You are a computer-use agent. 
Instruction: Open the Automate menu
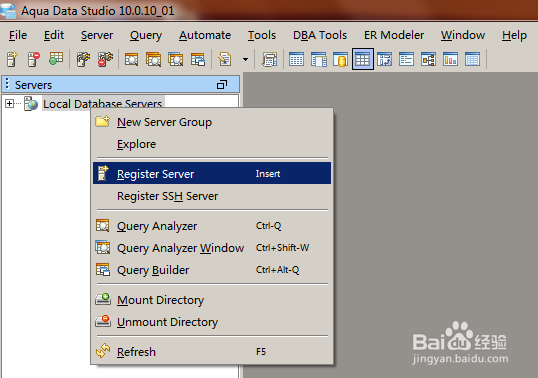[x=205, y=35]
